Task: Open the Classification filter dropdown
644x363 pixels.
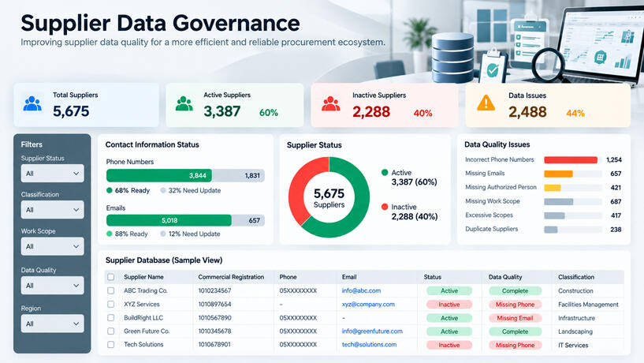Action: pos(53,210)
